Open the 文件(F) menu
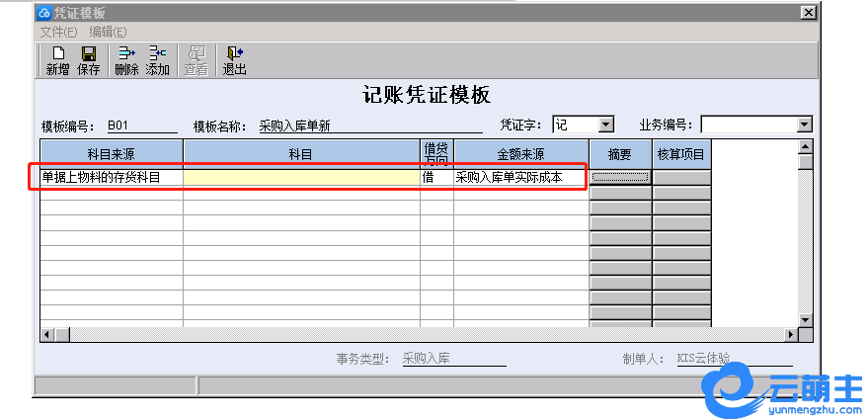The width and height of the screenshot is (868, 420). (x=58, y=32)
